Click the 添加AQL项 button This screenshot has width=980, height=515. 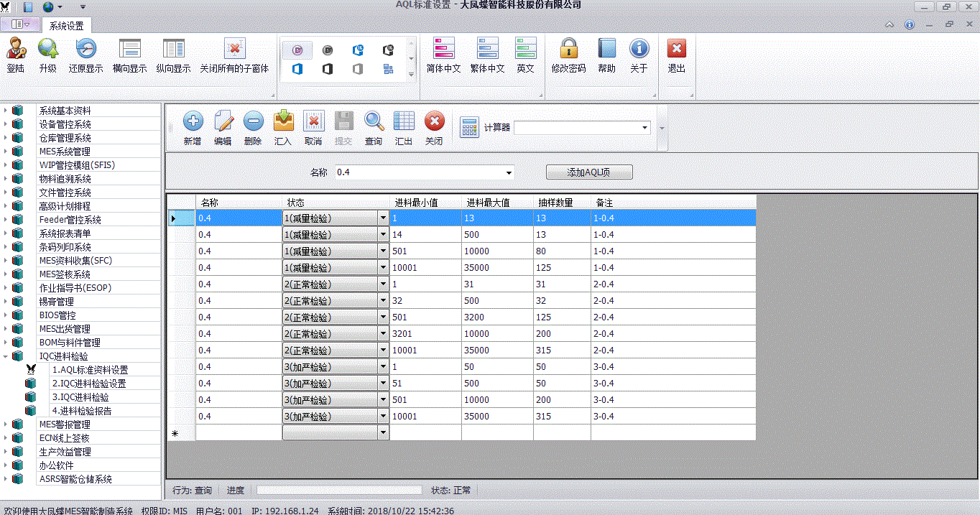pos(589,172)
